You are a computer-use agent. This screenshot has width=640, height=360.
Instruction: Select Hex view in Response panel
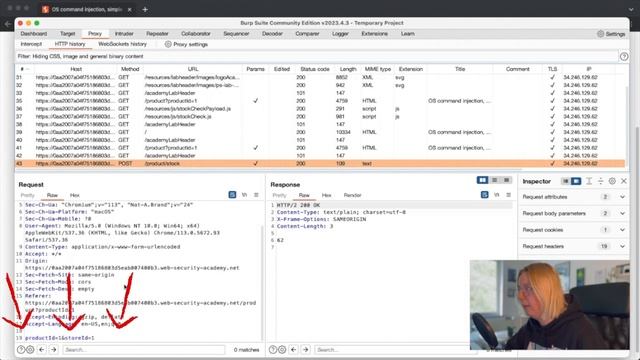[327, 195]
